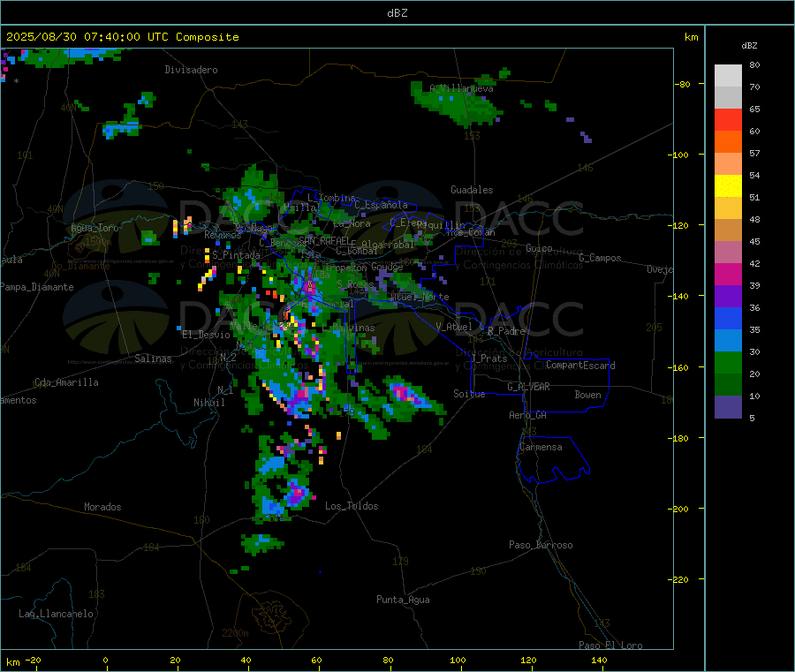The width and height of the screenshot is (795, 672).
Task: Click the 'CompantEscard' map label
Action: 580,366
